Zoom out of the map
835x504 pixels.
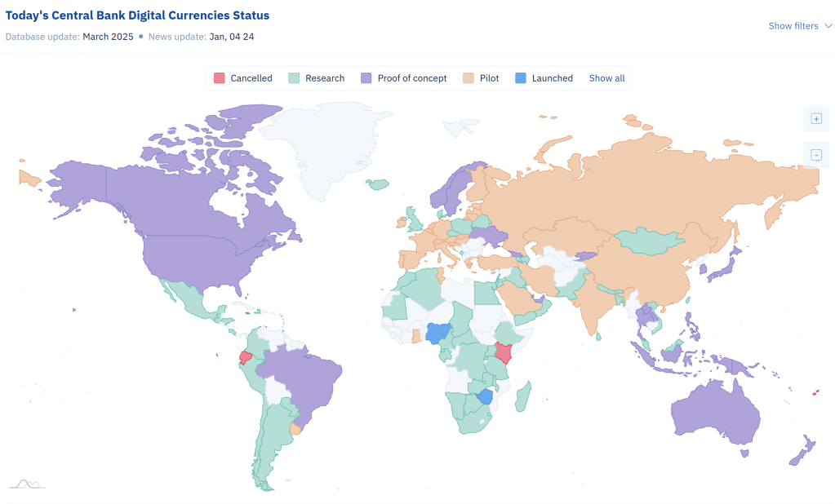pyautogui.click(x=815, y=155)
